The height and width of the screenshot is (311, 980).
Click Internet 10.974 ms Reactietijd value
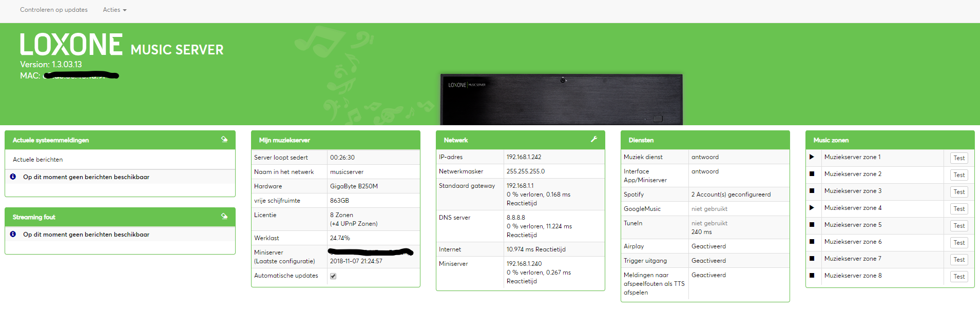[536, 249]
